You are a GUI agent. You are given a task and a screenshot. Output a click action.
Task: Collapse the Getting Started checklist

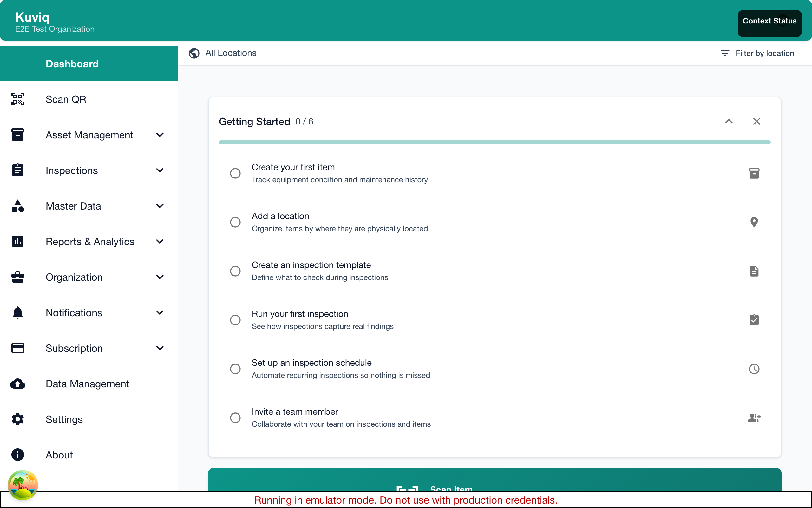pos(729,121)
